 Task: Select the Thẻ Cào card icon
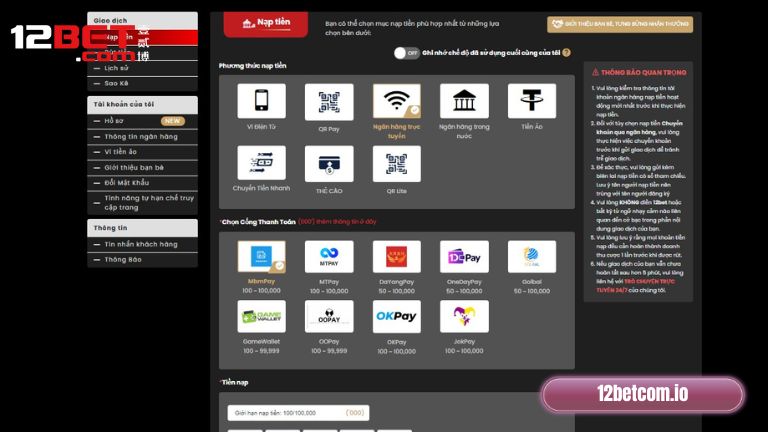tap(329, 163)
